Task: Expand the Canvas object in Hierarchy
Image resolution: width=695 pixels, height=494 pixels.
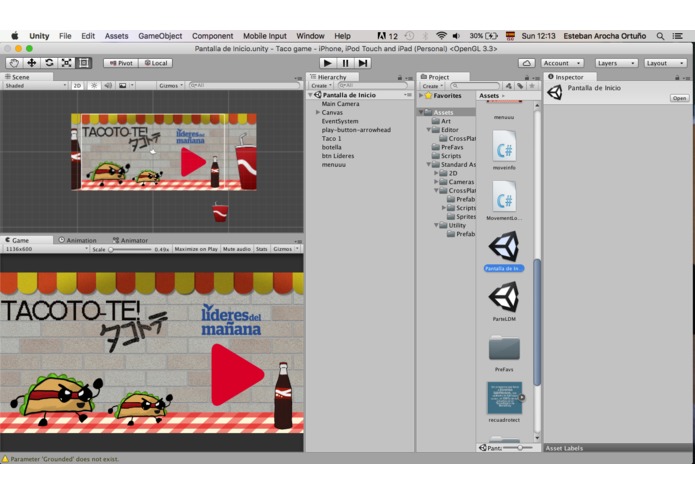Action: coord(318,112)
